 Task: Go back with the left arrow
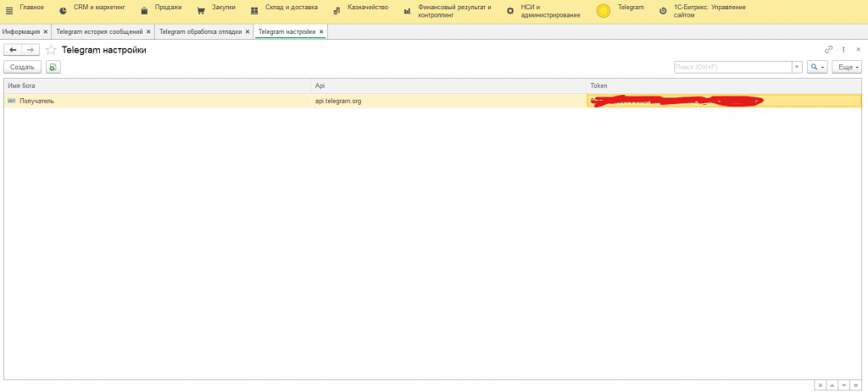pos(13,50)
